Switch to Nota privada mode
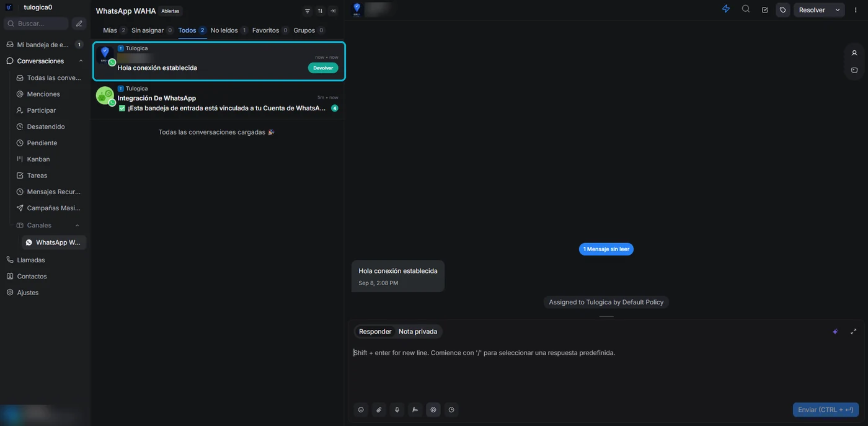This screenshot has height=426, width=868. point(418,332)
